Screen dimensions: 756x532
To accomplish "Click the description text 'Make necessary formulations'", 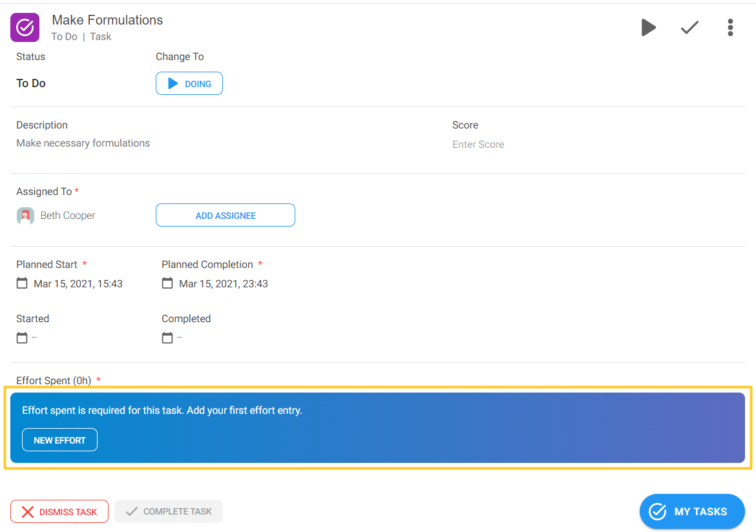I will (x=83, y=143).
